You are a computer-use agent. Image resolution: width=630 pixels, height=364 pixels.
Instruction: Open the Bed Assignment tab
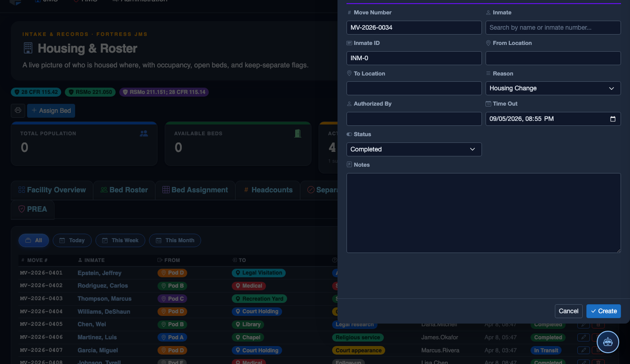195,190
